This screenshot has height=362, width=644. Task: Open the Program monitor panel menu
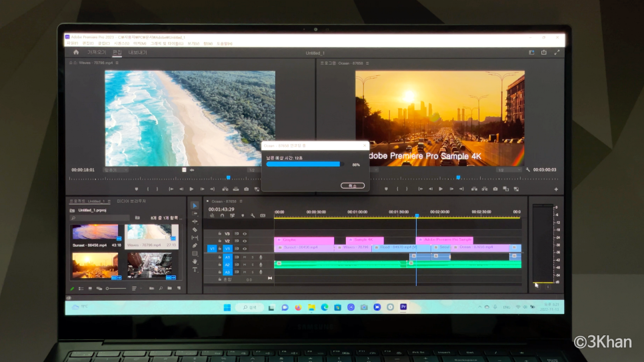367,63
